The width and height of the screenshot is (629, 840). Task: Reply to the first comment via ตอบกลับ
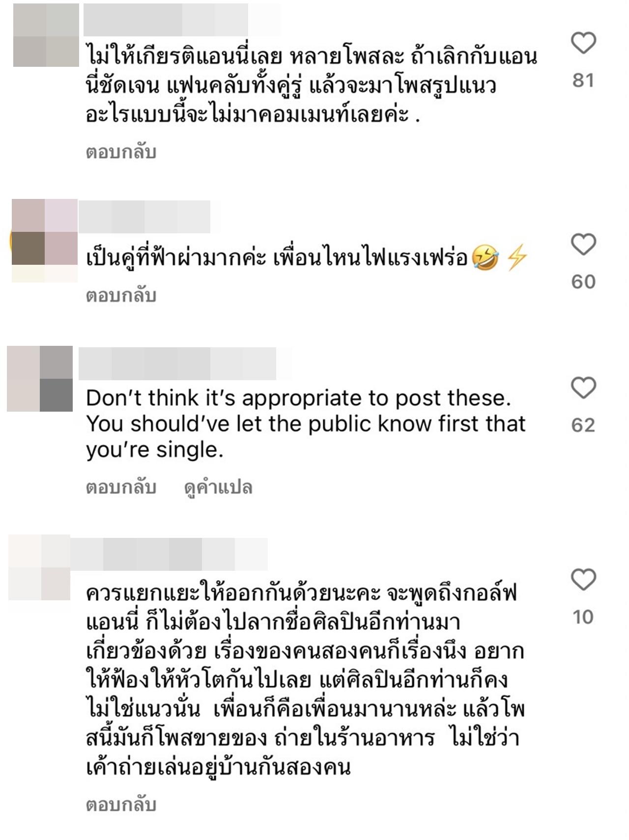pos(121,152)
